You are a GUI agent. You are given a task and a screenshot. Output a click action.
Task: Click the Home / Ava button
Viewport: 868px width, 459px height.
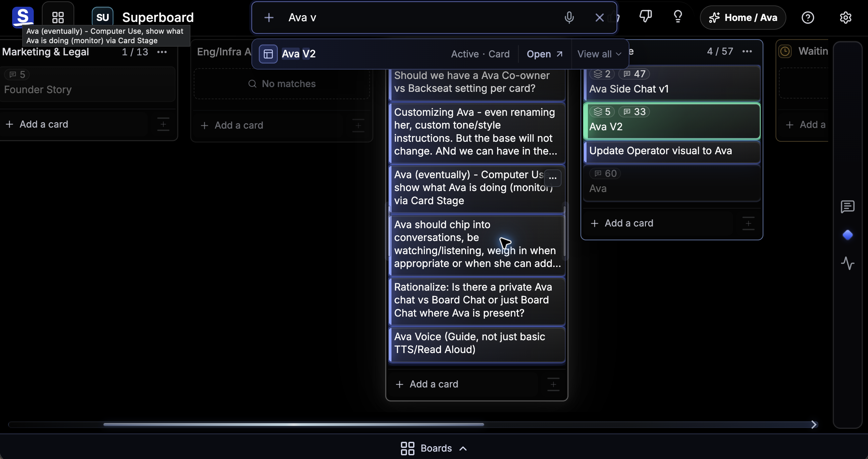[x=743, y=18]
